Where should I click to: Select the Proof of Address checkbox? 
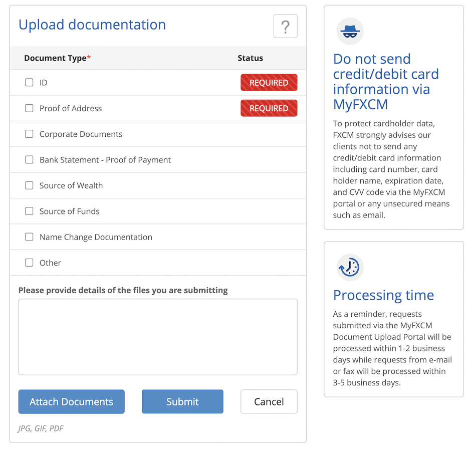point(30,108)
